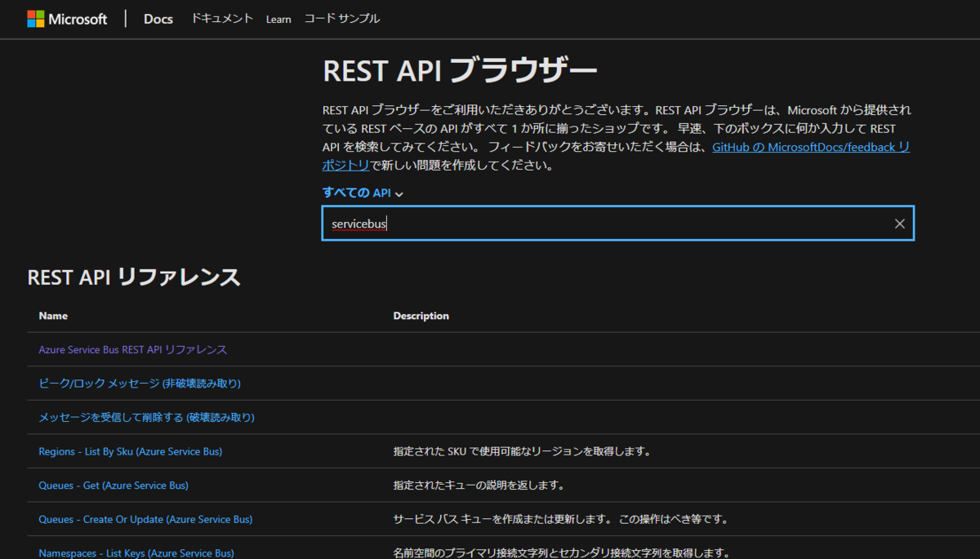Go to the Learn menu item
This screenshot has height=559, width=980.
278,19
